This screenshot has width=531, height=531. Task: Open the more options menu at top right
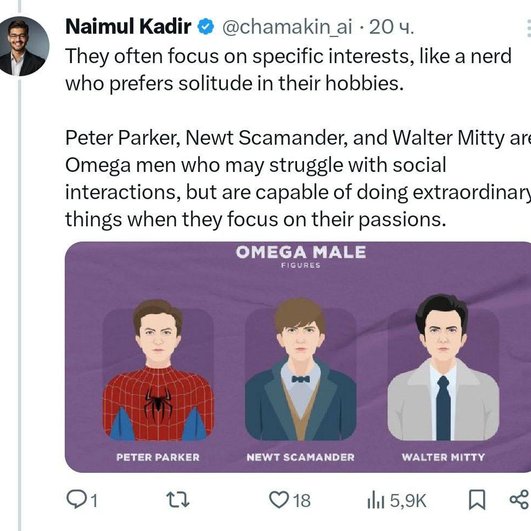click(528, 27)
